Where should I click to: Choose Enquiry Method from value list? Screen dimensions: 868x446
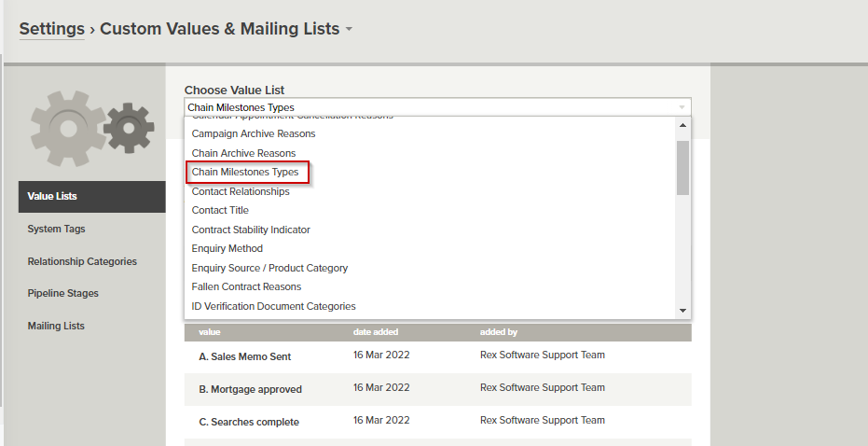[x=227, y=248]
